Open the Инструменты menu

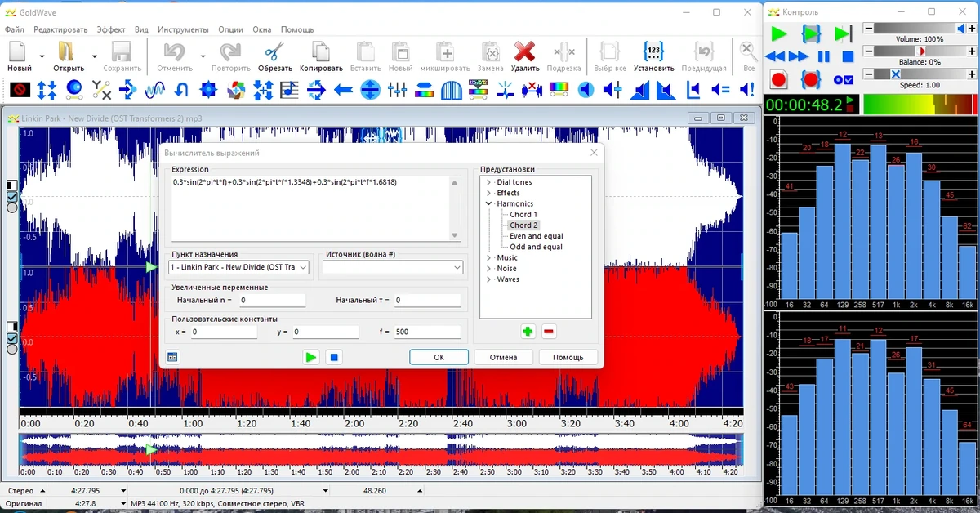pyautogui.click(x=184, y=29)
